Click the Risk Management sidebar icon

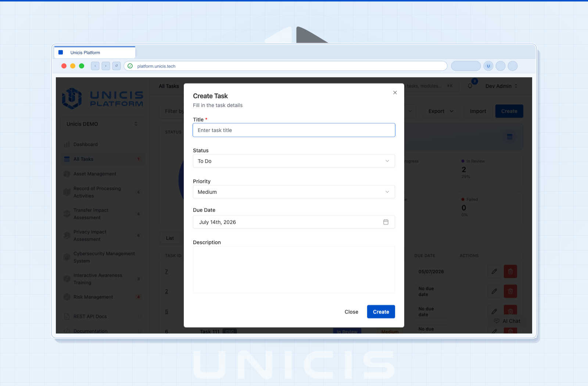pos(67,297)
